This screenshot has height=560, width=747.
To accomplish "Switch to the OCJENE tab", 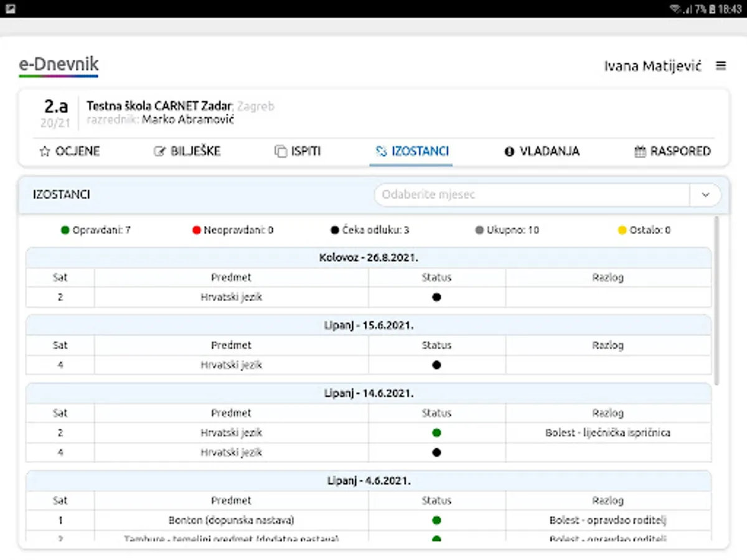I will click(x=69, y=151).
